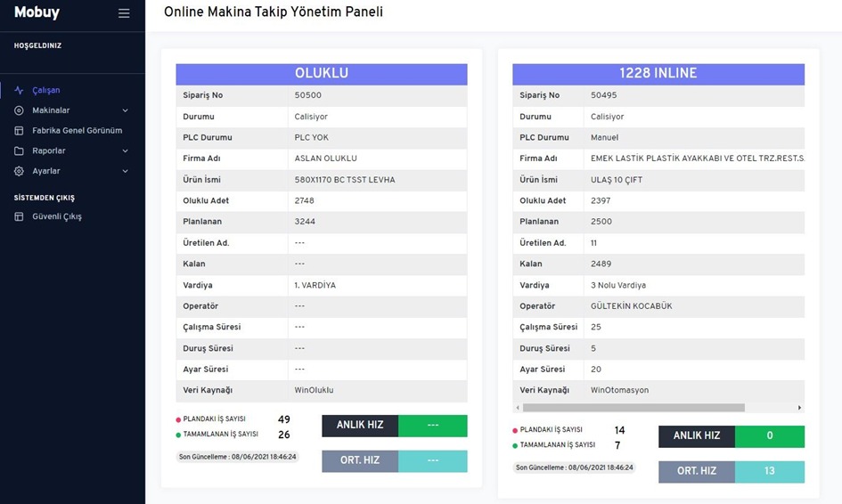Open the Çalışan menu item

click(x=46, y=90)
